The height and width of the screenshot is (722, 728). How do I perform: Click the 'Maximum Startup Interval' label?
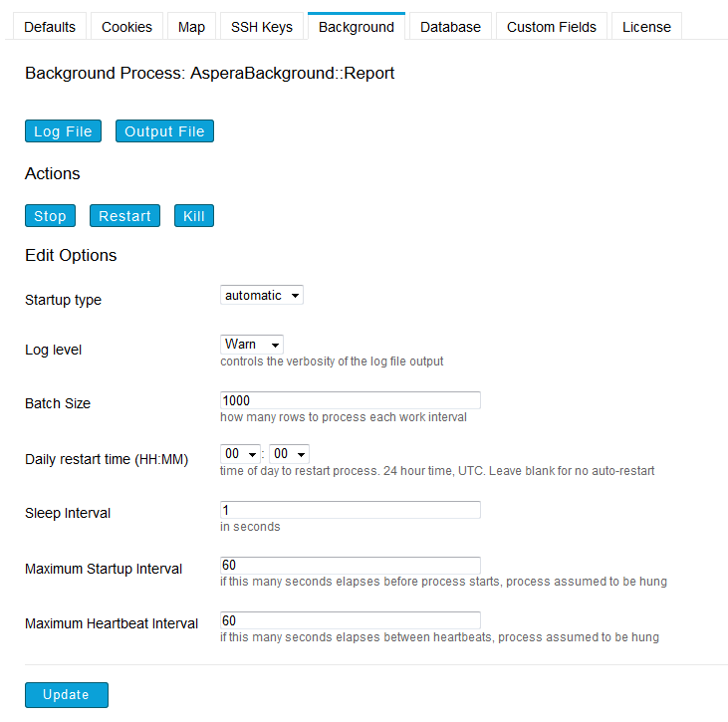tap(104, 569)
